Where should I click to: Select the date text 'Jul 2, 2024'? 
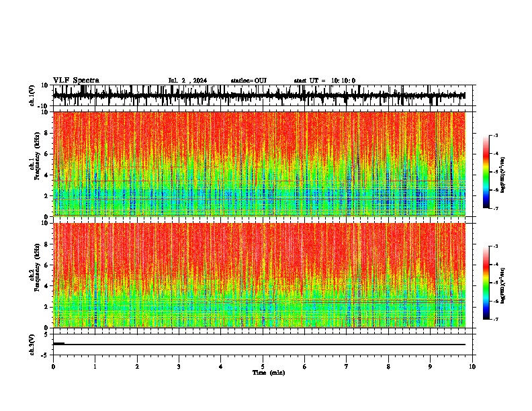pyautogui.click(x=187, y=81)
